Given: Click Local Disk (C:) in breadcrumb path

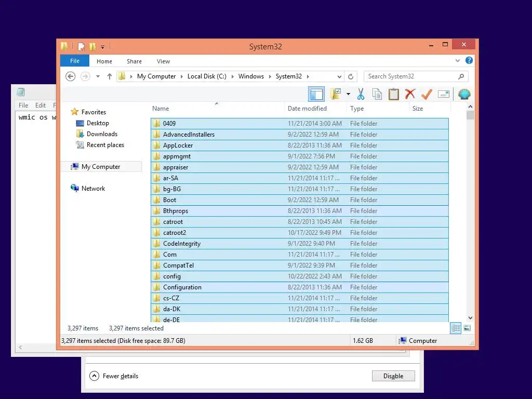Looking at the screenshot, I should click(207, 76).
